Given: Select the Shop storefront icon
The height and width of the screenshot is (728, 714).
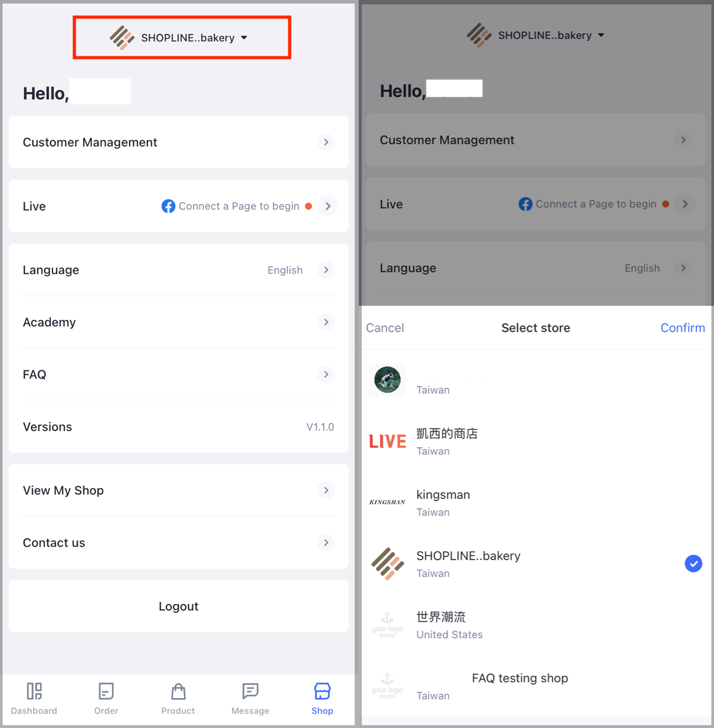Looking at the screenshot, I should pos(322,691).
